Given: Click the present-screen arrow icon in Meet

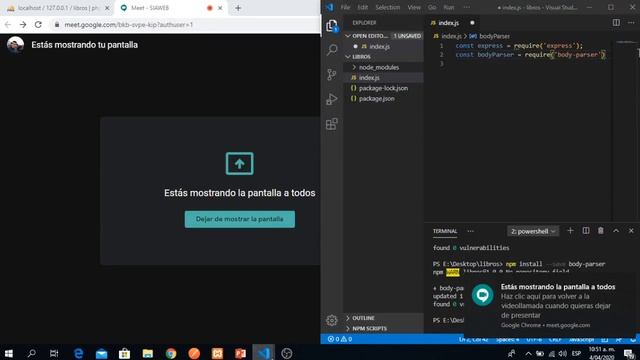Looking at the screenshot, I should [240, 164].
